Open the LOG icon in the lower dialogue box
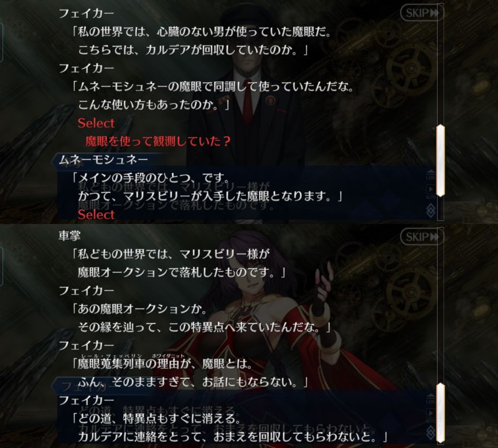 [431, 398]
